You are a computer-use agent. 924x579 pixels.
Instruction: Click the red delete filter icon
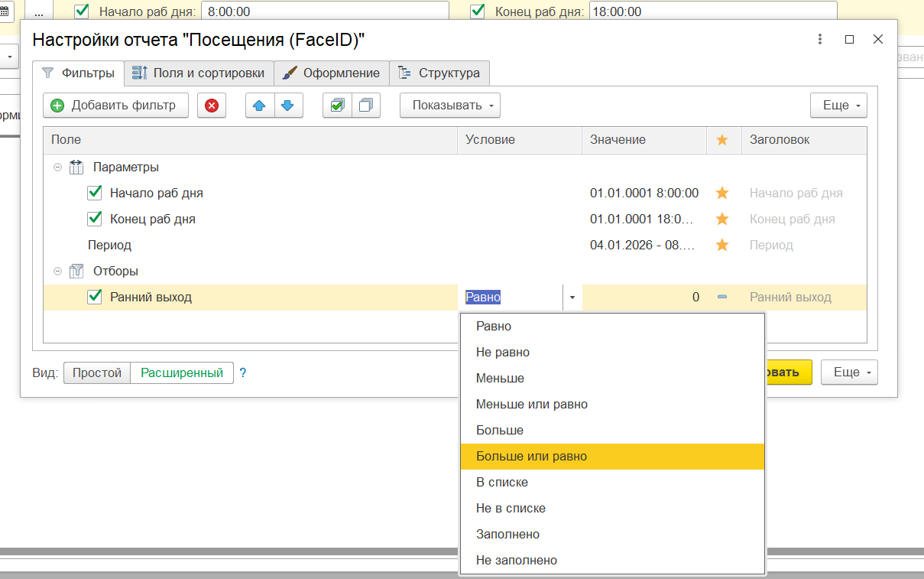pos(212,106)
